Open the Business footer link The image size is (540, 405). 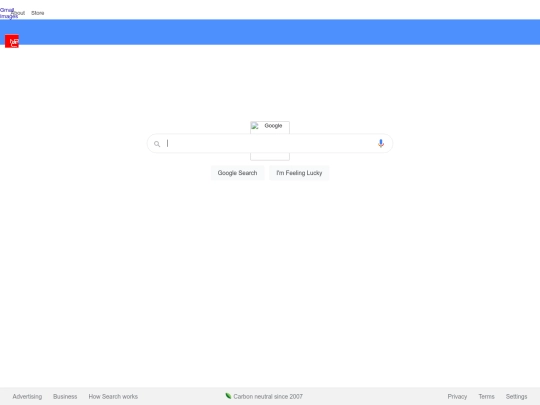65,396
